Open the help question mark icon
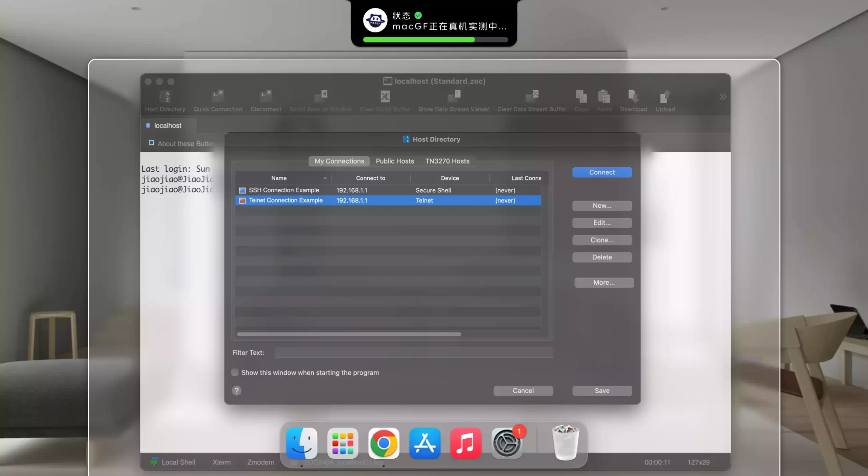The width and height of the screenshot is (868, 476). click(236, 391)
